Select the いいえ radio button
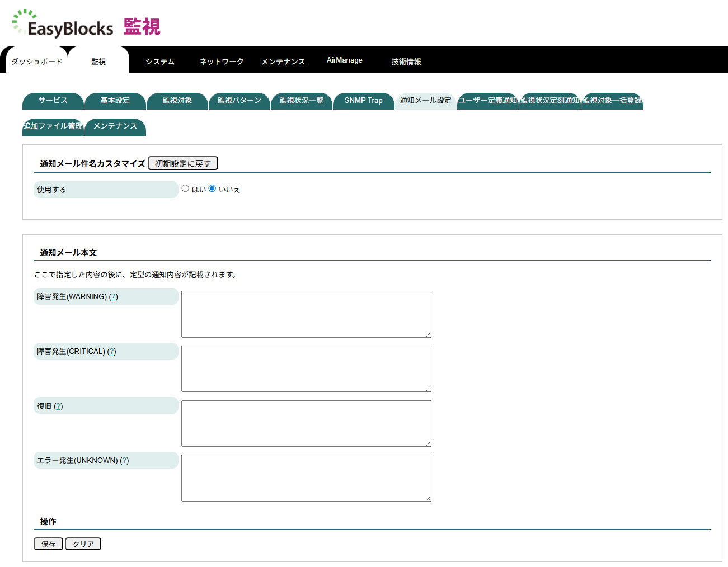Image resolution: width=728 pixels, height=567 pixels. 212,188
